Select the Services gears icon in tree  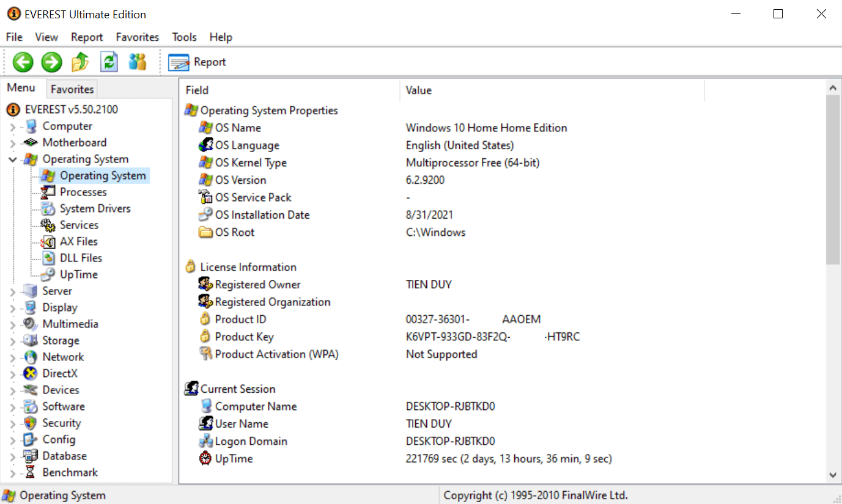click(48, 225)
